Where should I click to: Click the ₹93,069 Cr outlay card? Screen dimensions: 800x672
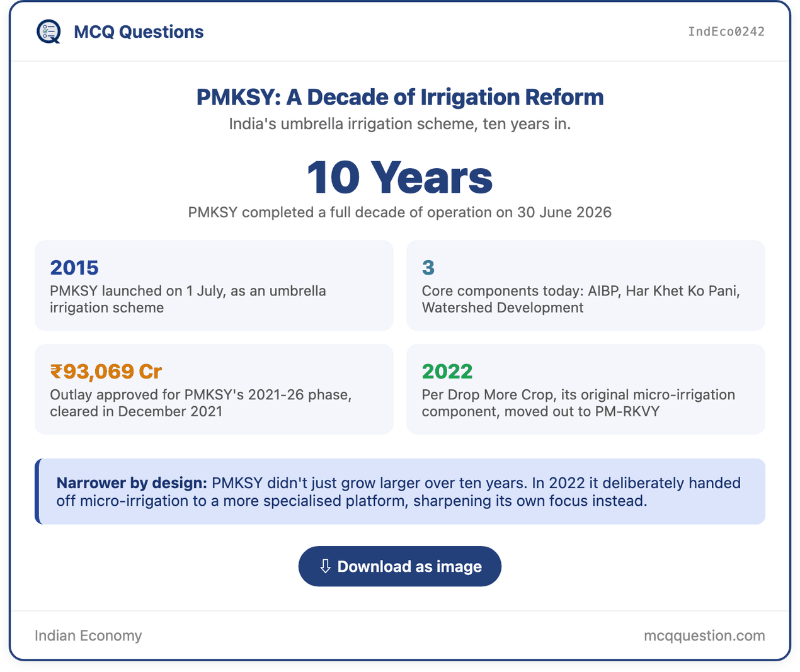(x=214, y=389)
